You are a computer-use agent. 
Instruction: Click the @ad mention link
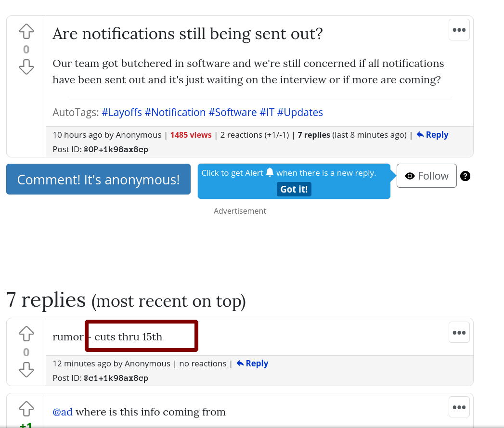pos(63,412)
